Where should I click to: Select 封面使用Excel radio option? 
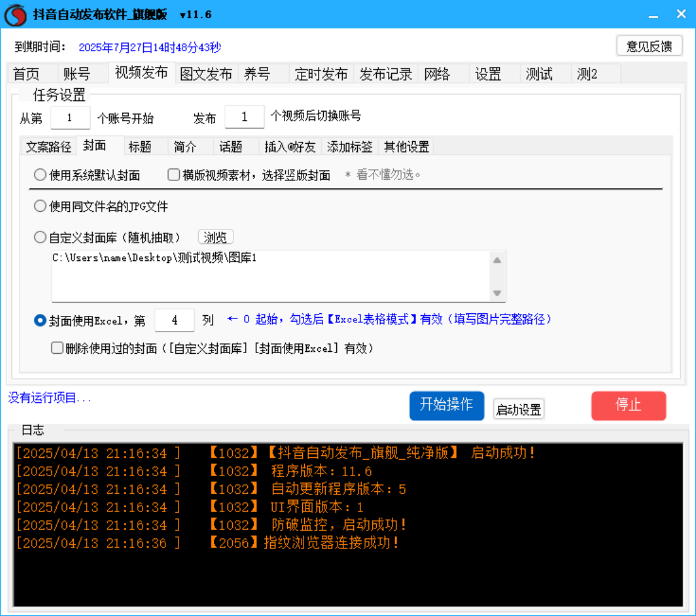pyautogui.click(x=90, y=320)
